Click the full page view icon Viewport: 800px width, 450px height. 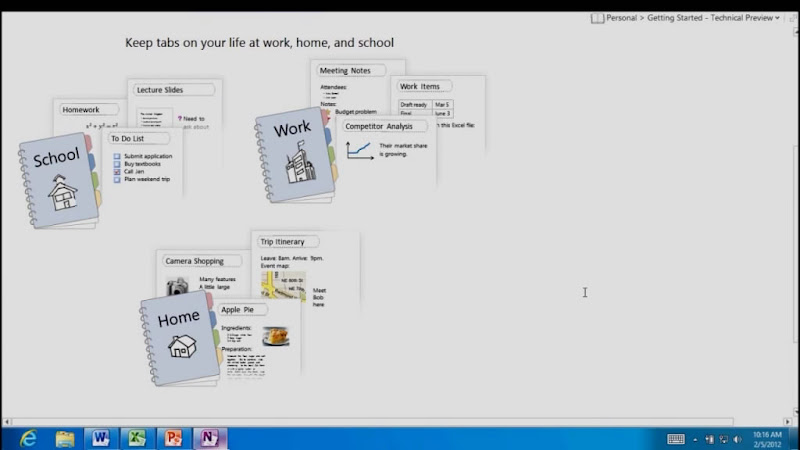click(793, 18)
